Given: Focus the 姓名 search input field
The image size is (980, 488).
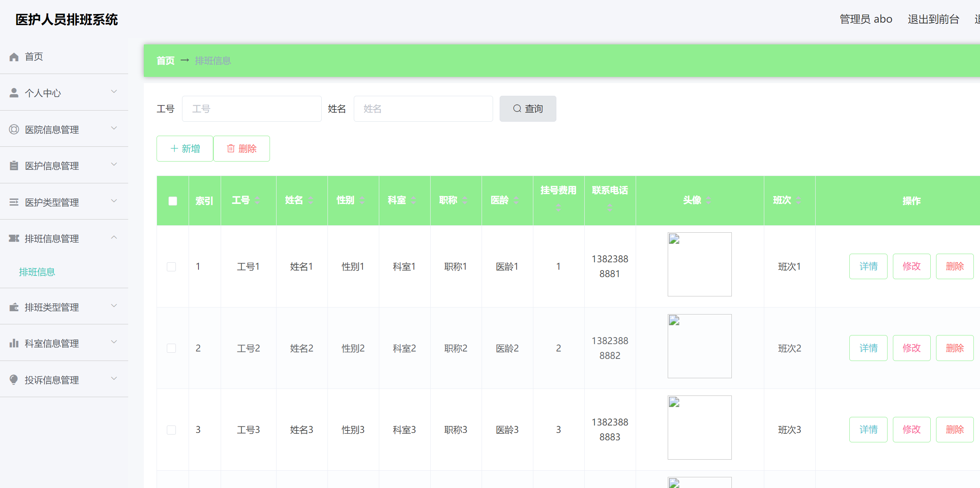Looking at the screenshot, I should pyautogui.click(x=423, y=109).
